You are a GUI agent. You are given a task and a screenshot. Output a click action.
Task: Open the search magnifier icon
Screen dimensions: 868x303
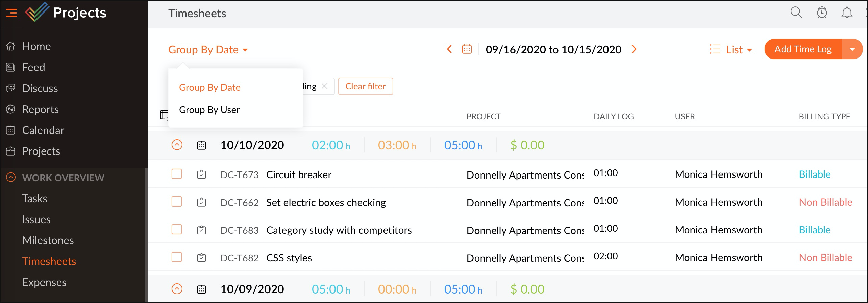point(796,13)
